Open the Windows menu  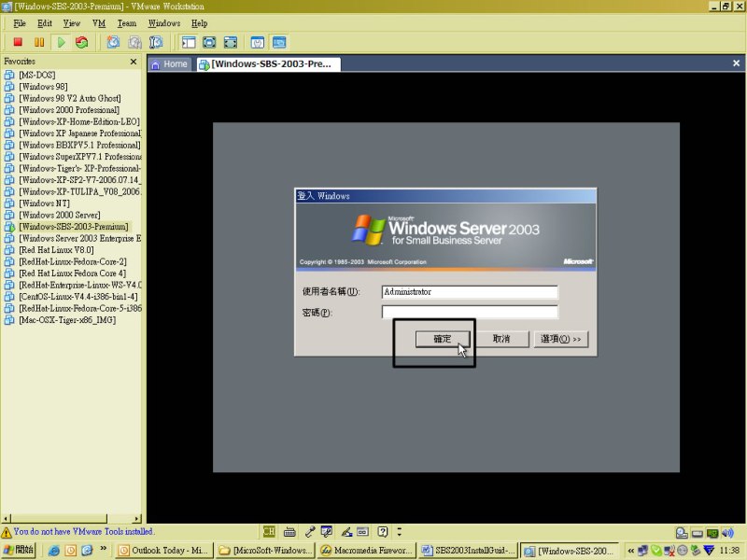click(x=164, y=22)
